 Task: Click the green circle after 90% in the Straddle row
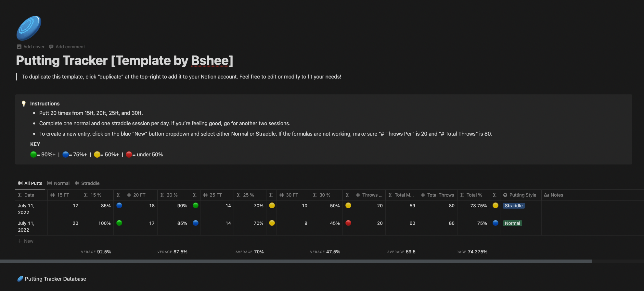tap(196, 205)
